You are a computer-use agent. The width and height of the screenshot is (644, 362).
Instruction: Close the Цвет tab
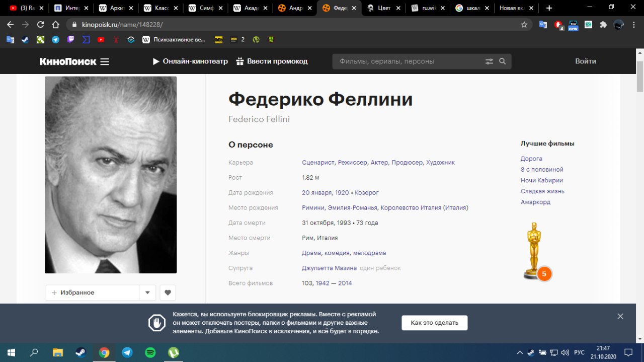coord(399,8)
